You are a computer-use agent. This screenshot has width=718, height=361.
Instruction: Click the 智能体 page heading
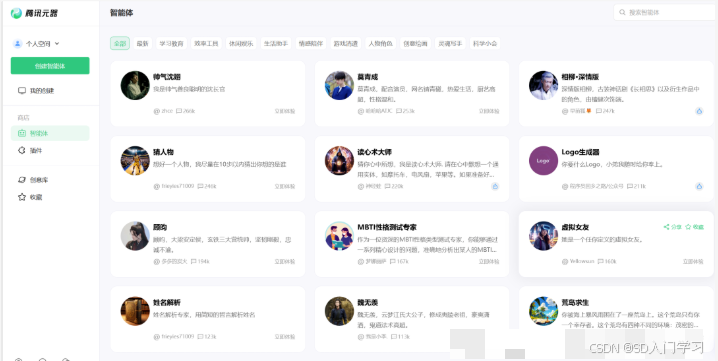click(x=122, y=13)
